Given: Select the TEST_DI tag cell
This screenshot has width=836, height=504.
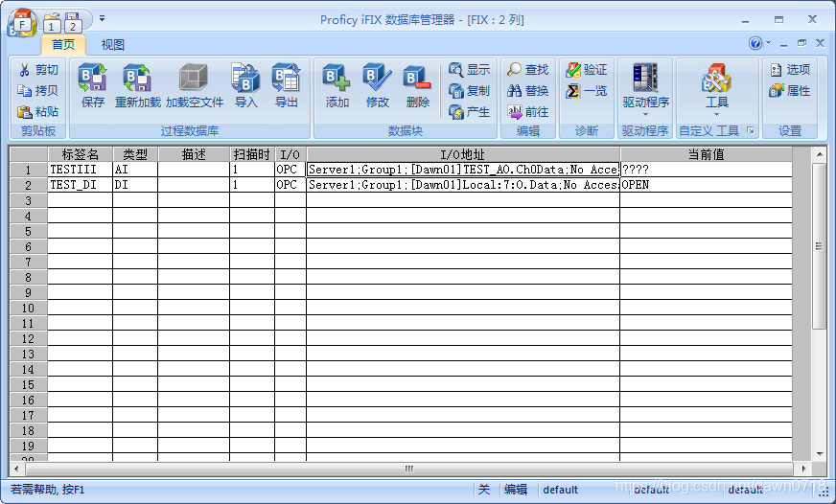Looking at the screenshot, I should click(x=80, y=185).
